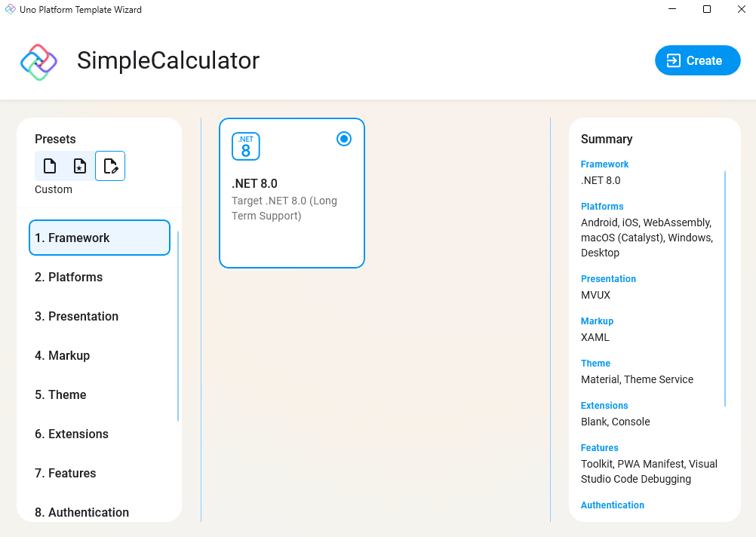The image size is (756, 537).
Task: Open the Platforms step
Action: point(99,277)
